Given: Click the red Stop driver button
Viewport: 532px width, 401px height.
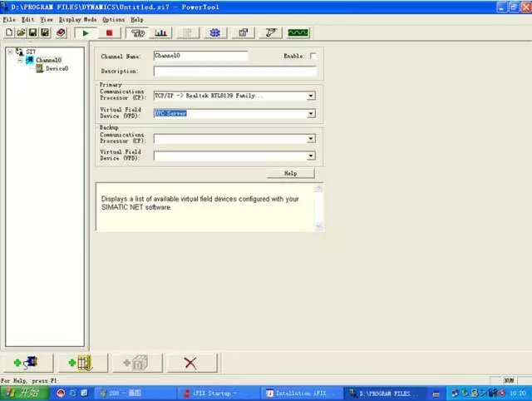Looking at the screenshot, I should click(x=111, y=32).
